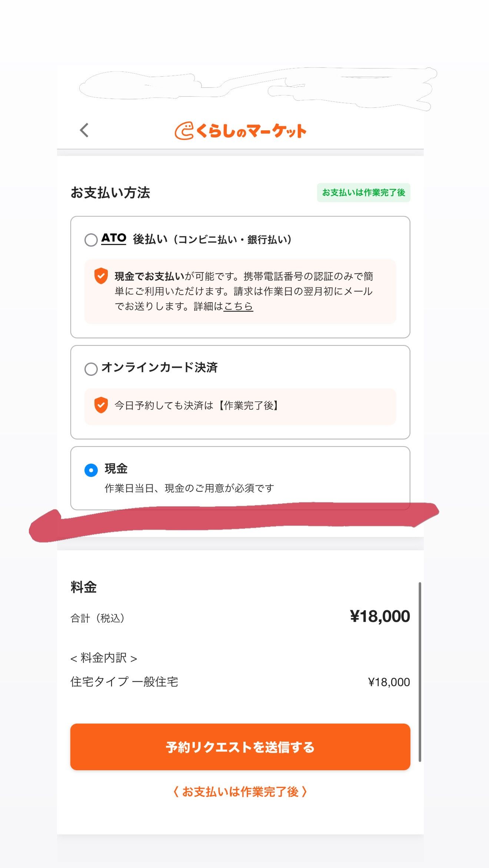Image resolution: width=489 pixels, height=868 pixels.
Task: Tap the back arrow in header
Action: 84,130
